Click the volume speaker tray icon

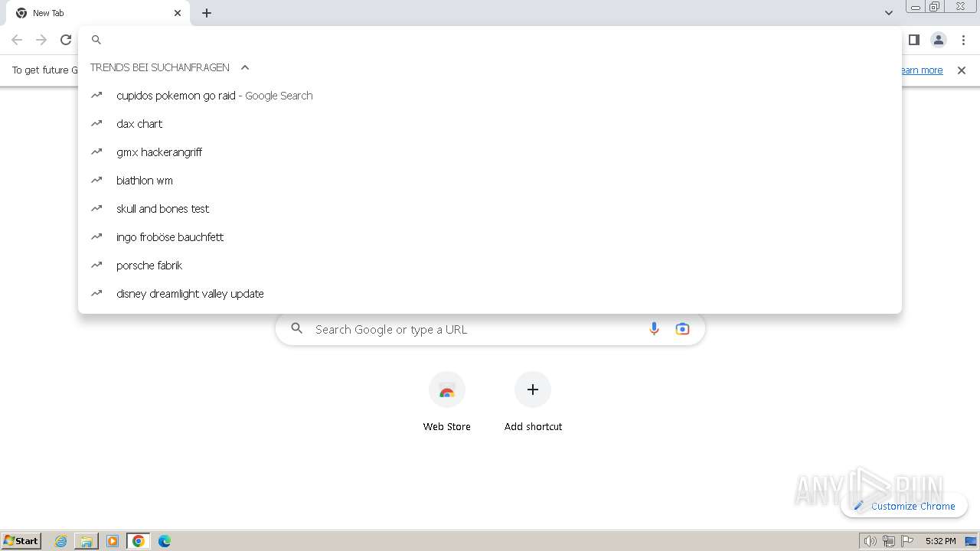tap(870, 541)
